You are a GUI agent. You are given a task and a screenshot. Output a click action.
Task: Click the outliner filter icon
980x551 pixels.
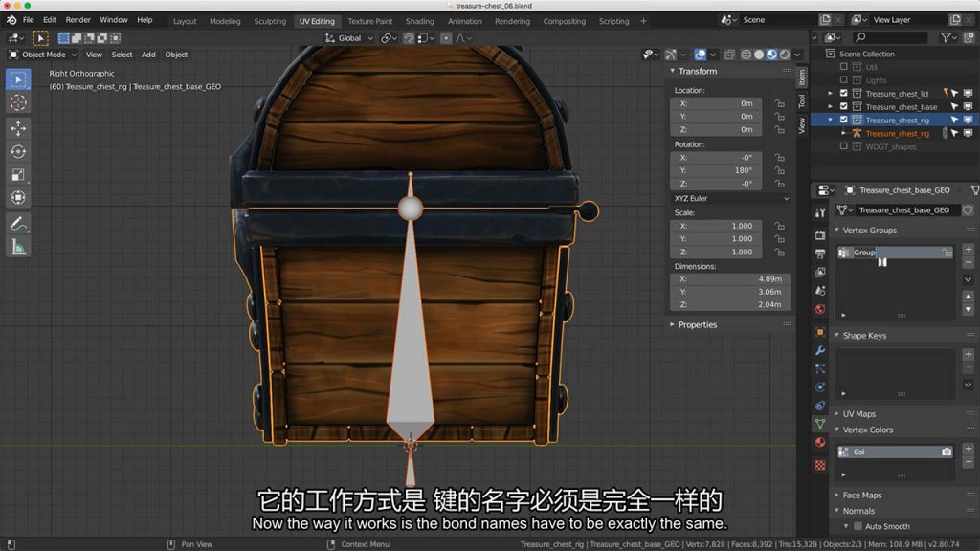(947, 38)
